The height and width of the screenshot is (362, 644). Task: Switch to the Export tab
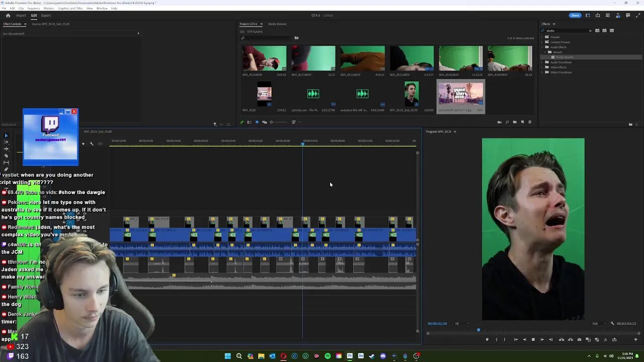pos(46,16)
